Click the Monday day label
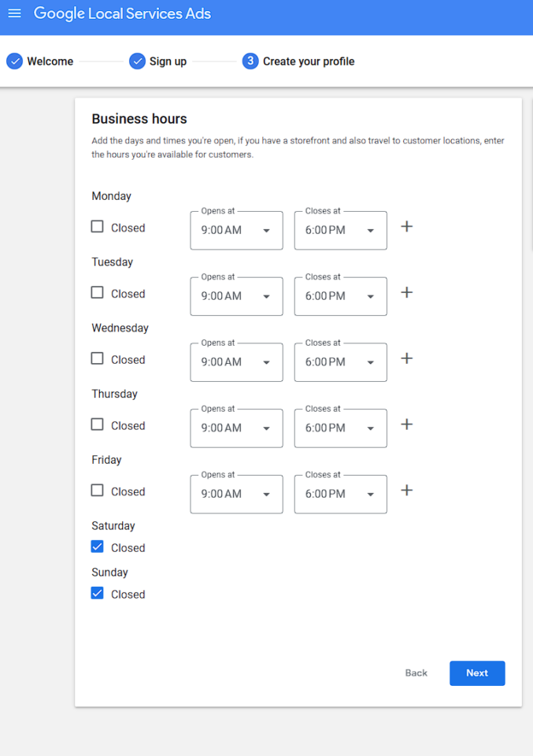The height and width of the screenshot is (756, 533). [111, 196]
